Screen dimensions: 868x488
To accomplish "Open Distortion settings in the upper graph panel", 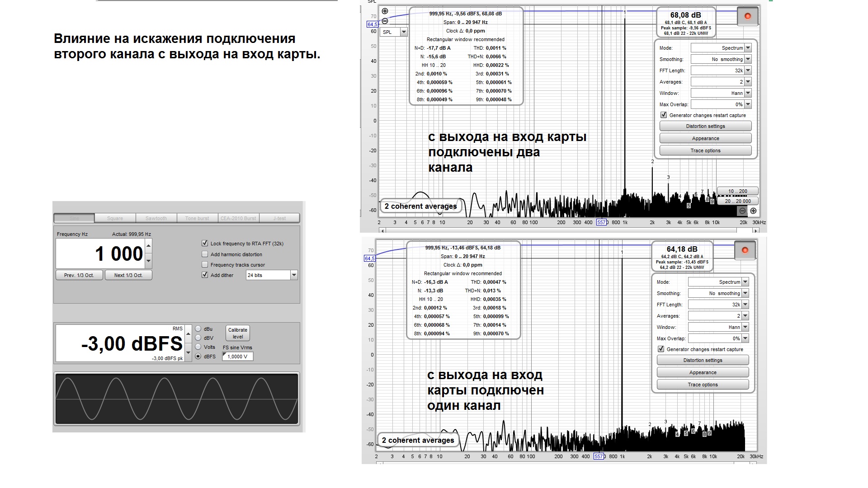I will pyautogui.click(x=705, y=126).
